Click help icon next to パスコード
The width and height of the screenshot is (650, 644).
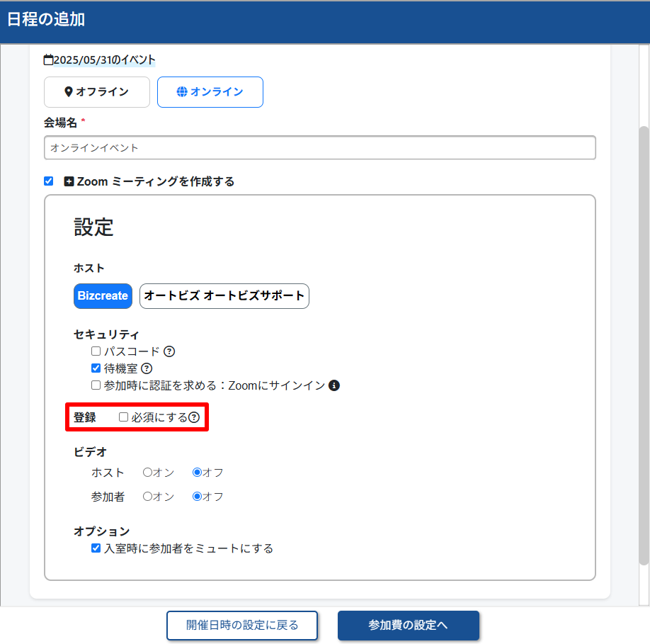click(169, 351)
